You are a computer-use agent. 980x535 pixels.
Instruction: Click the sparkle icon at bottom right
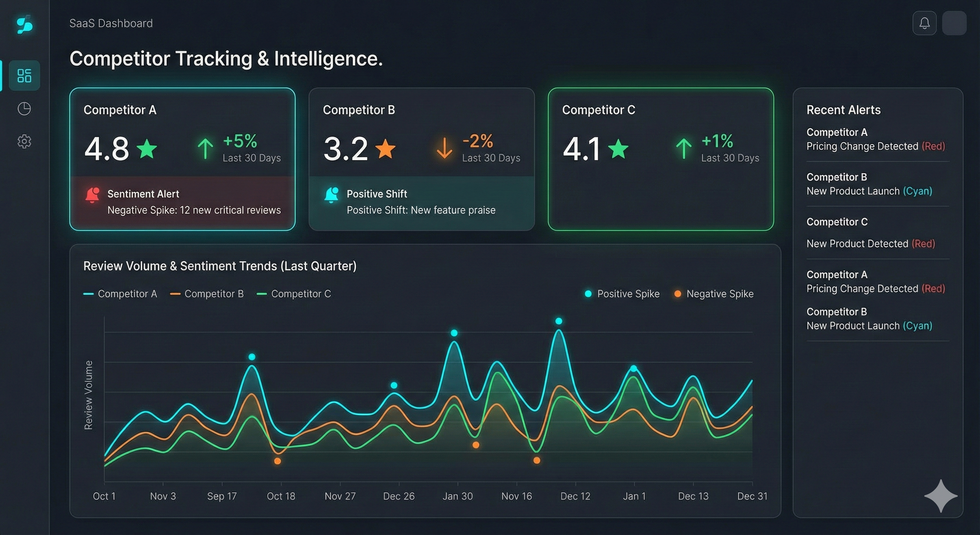click(x=942, y=496)
